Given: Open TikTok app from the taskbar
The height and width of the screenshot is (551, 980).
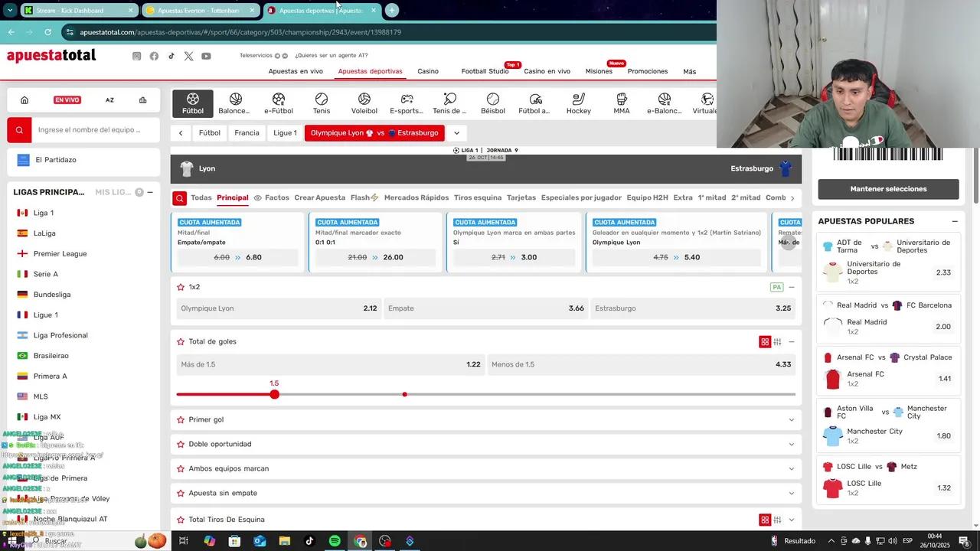Looking at the screenshot, I should tap(309, 541).
